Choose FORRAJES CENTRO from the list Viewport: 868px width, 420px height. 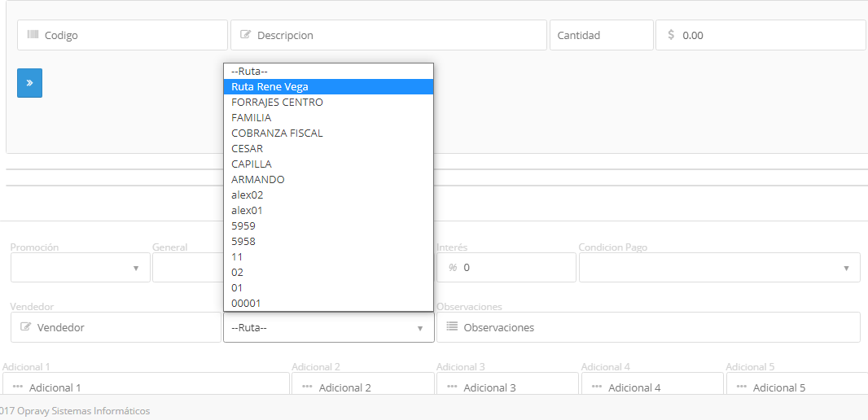(x=328, y=103)
